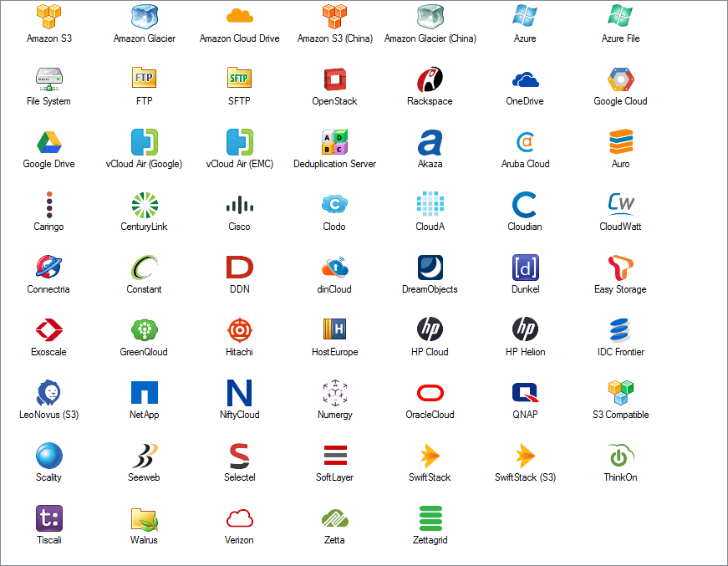This screenshot has width=728, height=566.
Task: Select the Exoscale red diamond icon
Action: (48, 330)
